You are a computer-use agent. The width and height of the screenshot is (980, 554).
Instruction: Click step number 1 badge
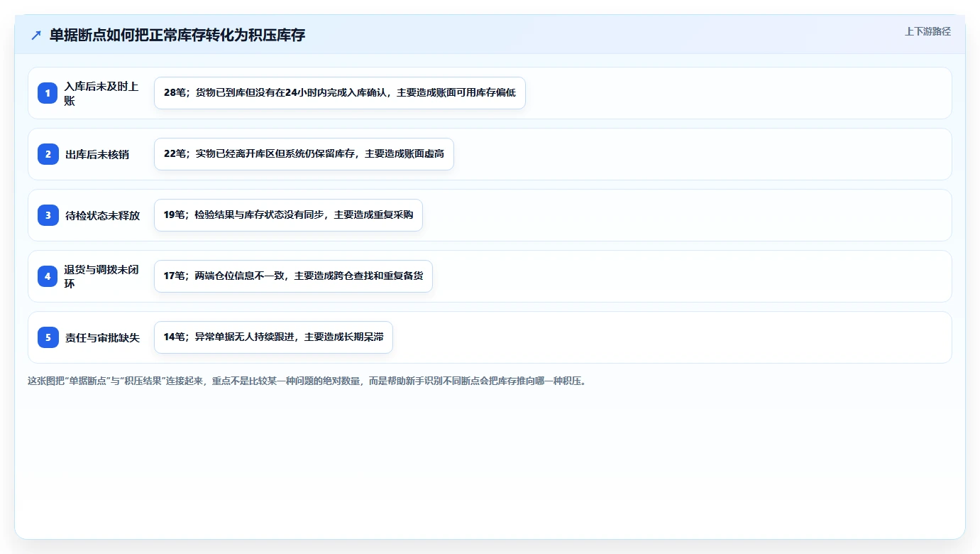pos(48,93)
